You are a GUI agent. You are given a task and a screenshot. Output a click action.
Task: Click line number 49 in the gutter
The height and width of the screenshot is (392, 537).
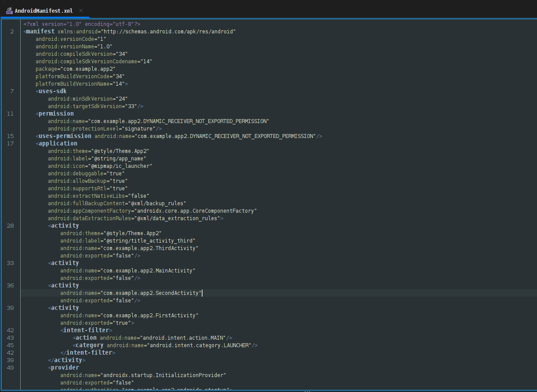pyautogui.click(x=11, y=368)
